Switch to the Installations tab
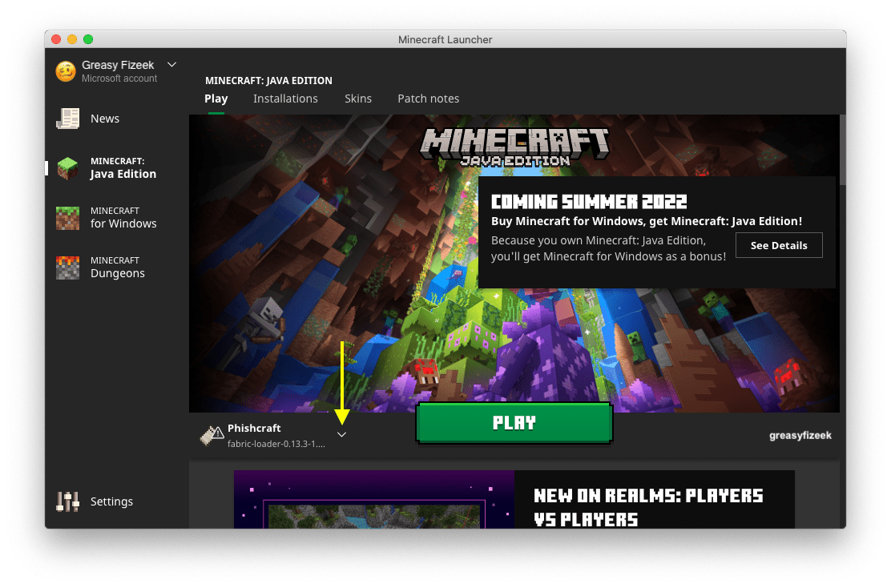Screen dimensions: 891x588 tap(285, 99)
